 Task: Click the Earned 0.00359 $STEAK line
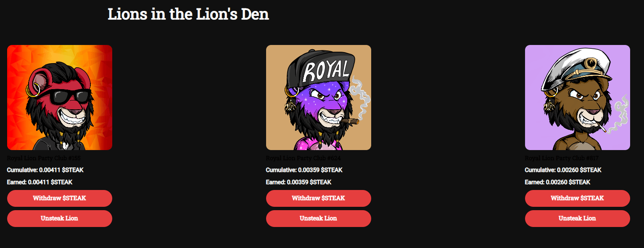coord(299,182)
